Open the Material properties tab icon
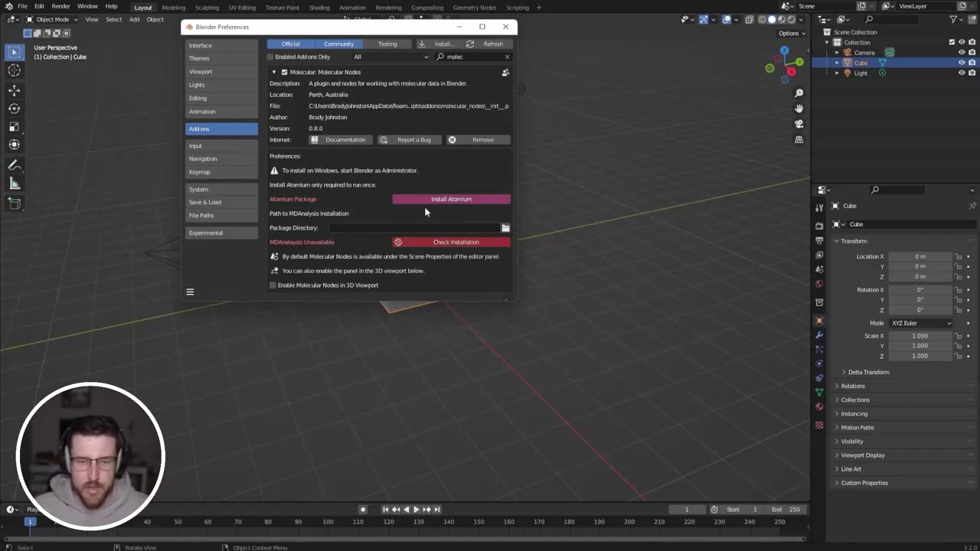The height and width of the screenshot is (551, 980). pos(819,406)
